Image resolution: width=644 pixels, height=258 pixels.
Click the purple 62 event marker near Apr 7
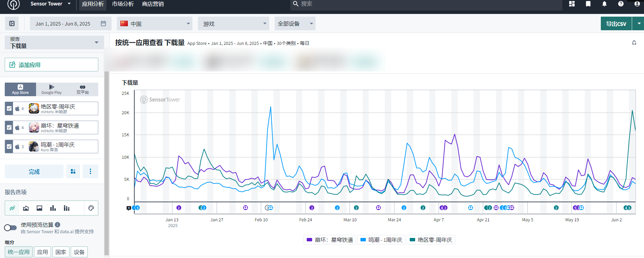coord(443,208)
